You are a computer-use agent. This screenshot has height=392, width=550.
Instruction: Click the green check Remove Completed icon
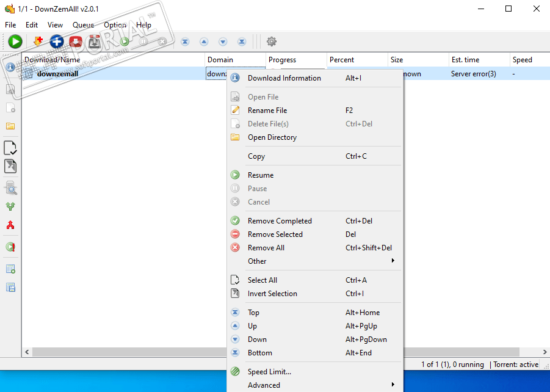pos(235,221)
